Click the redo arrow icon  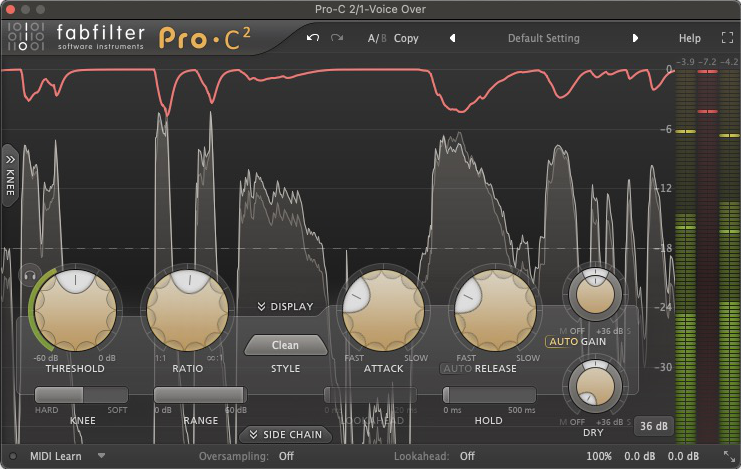tap(337, 38)
